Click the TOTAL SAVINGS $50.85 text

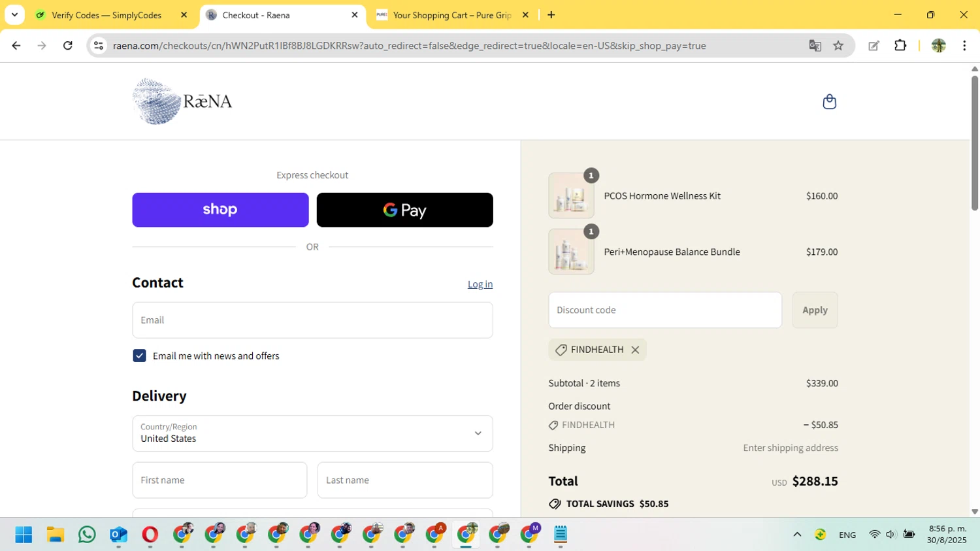[617, 504]
